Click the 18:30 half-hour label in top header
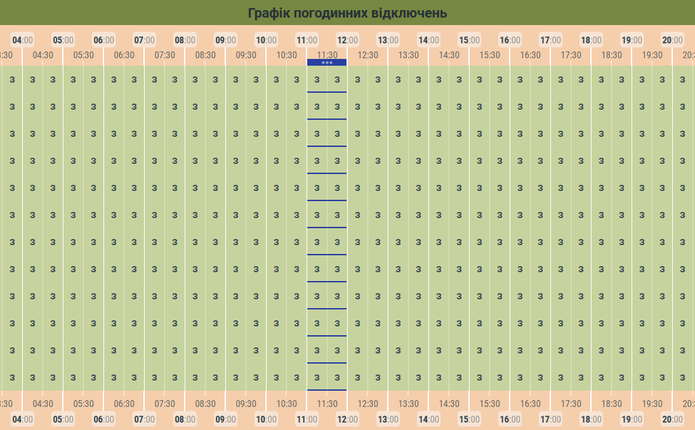Screen dimensions: 695x430 click(611, 55)
